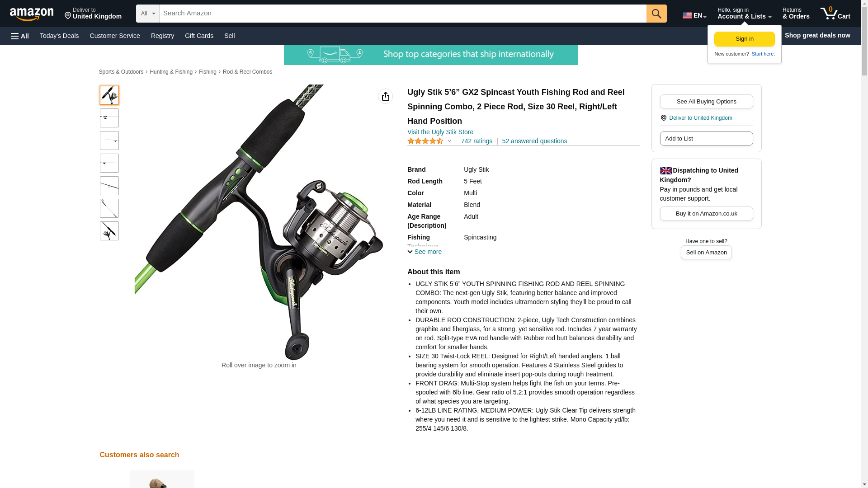Expand the Account & Lists menu

coord(744,14)
